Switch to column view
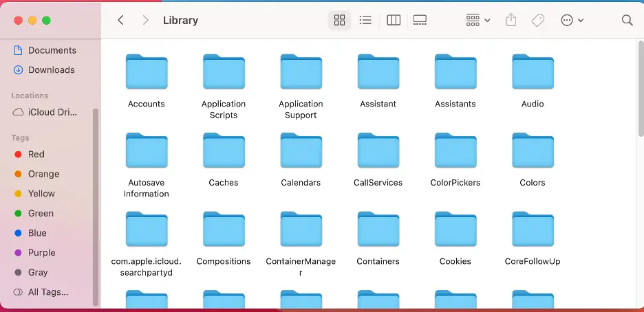 point(394,20)
